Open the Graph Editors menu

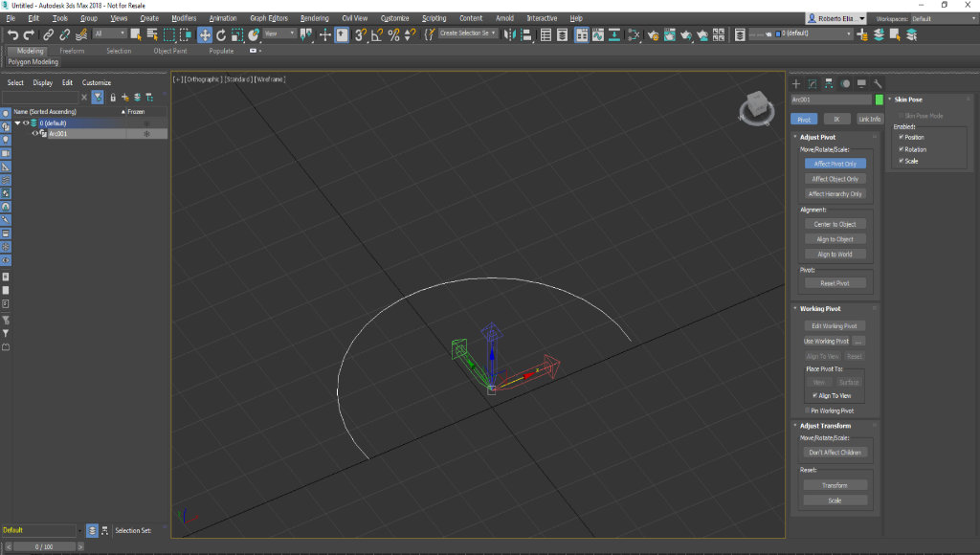269,18
